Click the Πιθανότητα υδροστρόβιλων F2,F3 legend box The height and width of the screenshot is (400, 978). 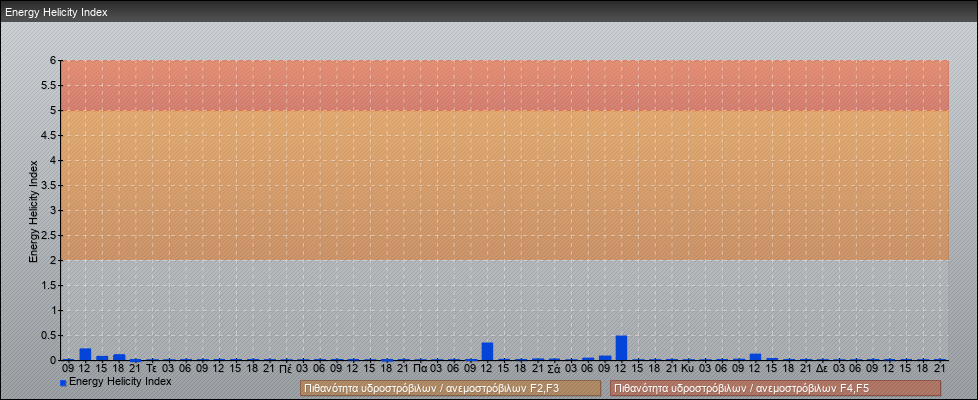click(x=450, y=388)
